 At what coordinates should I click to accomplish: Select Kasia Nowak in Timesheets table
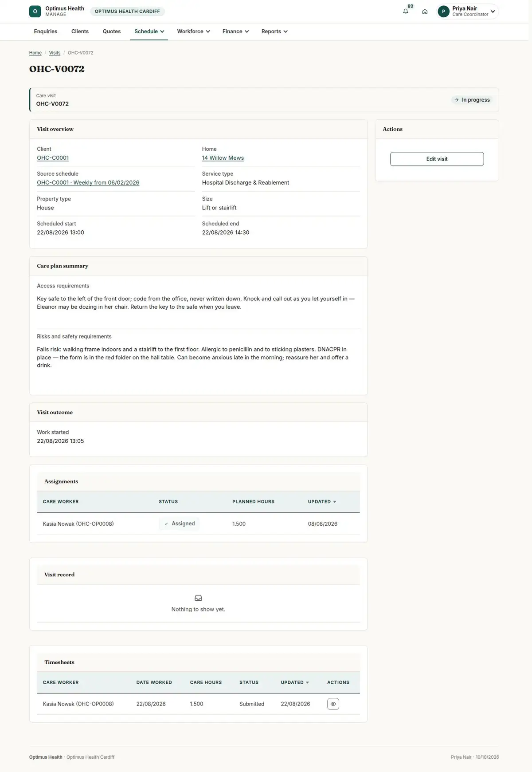[x=78, y=704]
